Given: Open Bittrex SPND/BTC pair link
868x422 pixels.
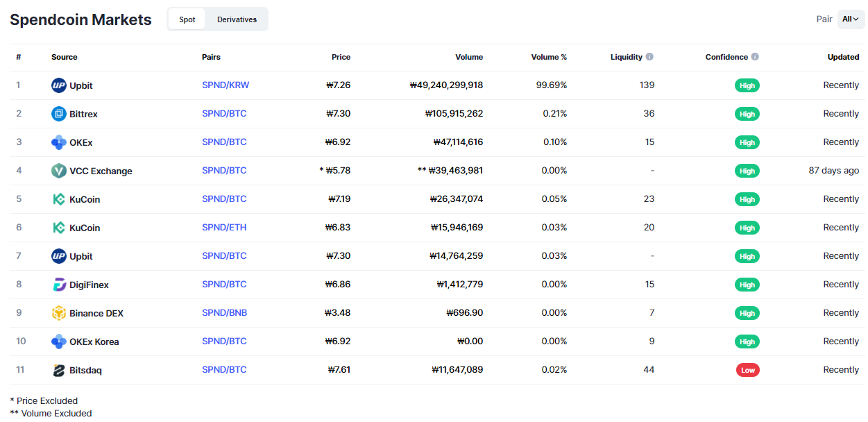Looking at the screenshot, I should point(224,114).
